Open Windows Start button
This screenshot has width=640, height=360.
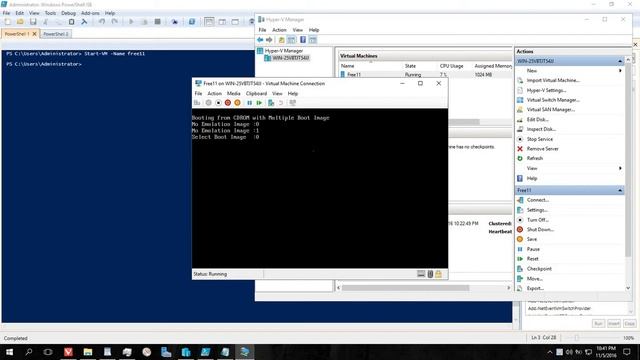pyautogui.click(x=9, y=352)
